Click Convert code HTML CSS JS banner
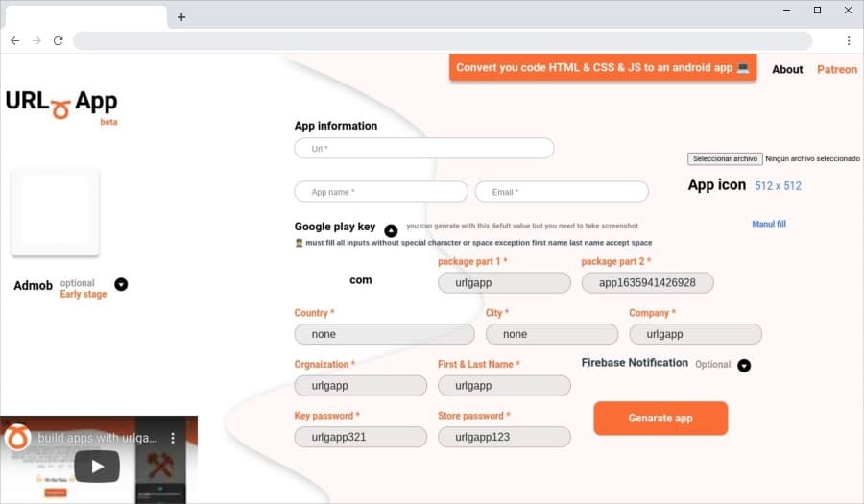 point(603,68)
